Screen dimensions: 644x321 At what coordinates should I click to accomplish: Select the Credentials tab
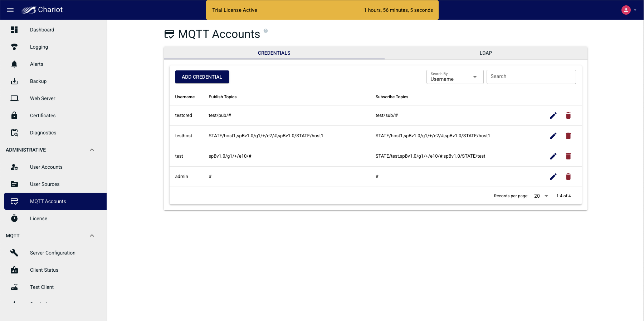(x=274, y=53)
